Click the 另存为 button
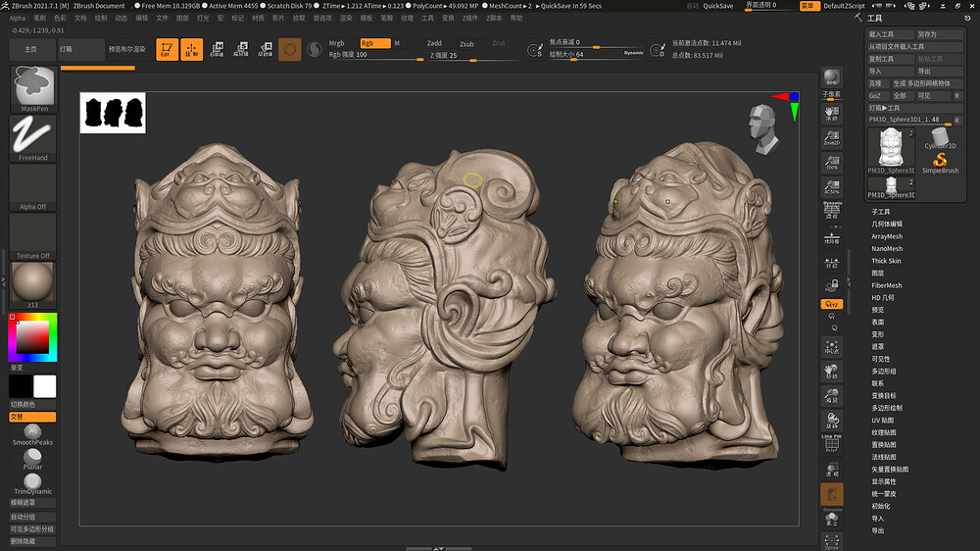Viewport: 980px width, 551px height. coord(940,34)
